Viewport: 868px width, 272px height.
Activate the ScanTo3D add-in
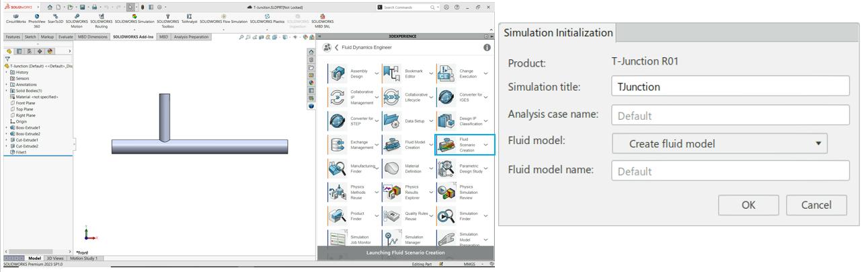click(55, 18)
